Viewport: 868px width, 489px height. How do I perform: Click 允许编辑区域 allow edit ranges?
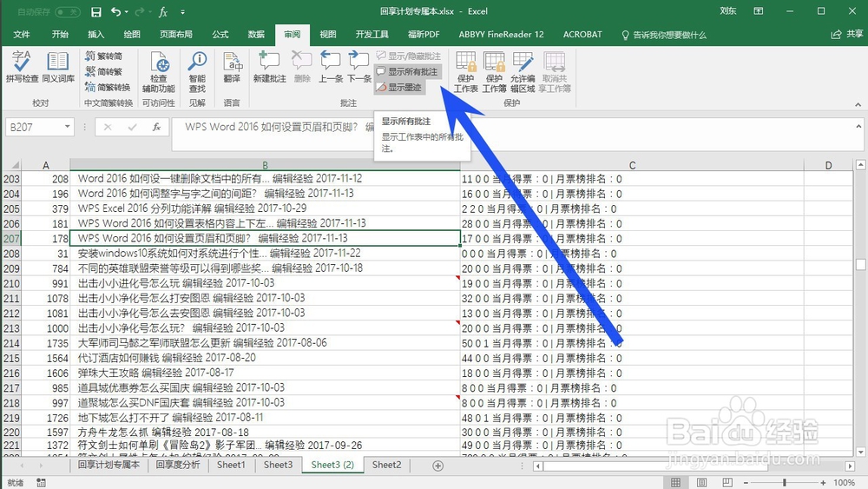(523, 72)
